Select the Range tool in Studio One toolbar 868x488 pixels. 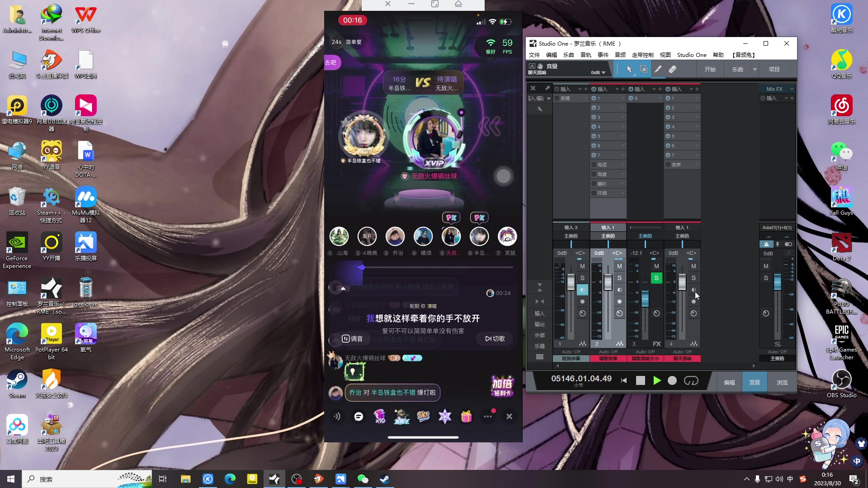[x=643, y=69]
